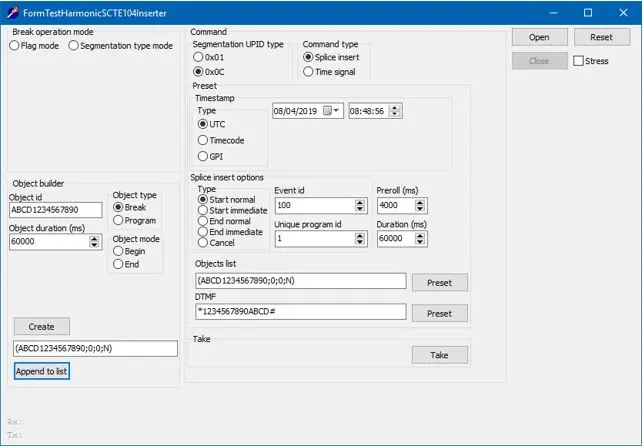Click Append to list button
The height and width of the screenshot is (447, 643).
tap(42, 371)
